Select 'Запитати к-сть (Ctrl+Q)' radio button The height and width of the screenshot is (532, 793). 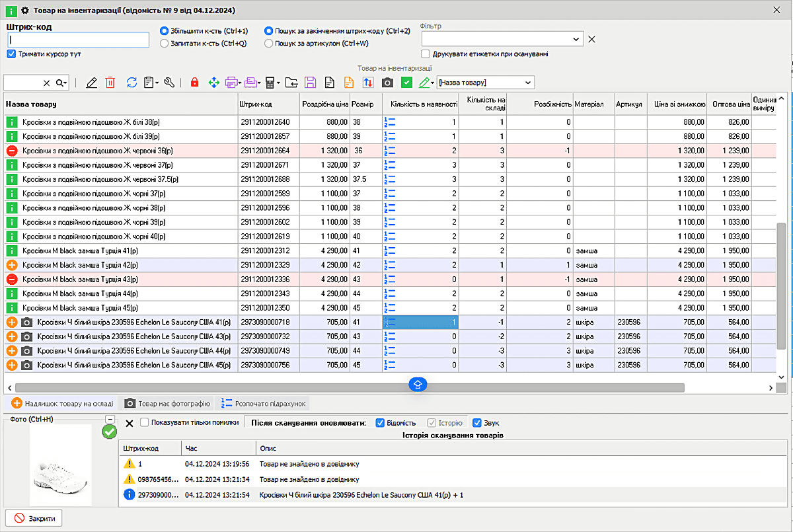click(x=165, y=44)
